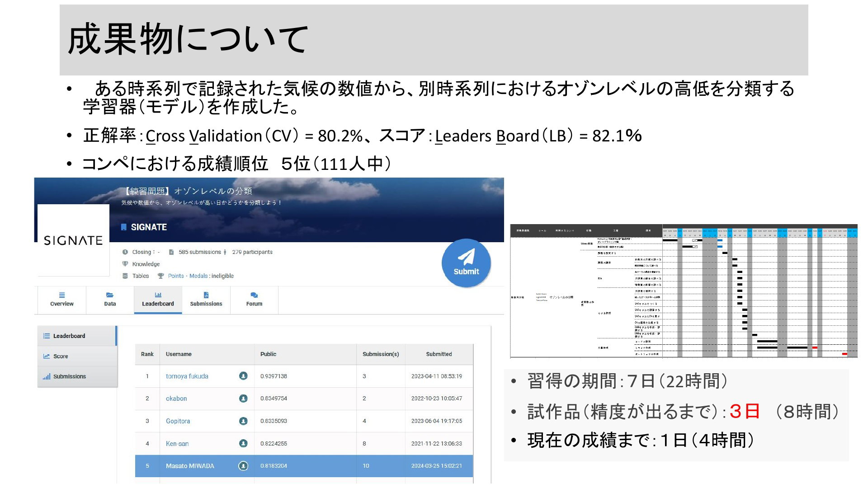Click the SIGNATE logo thumbnail
Viewport: 868px width, 488px height.
[x=73, y=240]
